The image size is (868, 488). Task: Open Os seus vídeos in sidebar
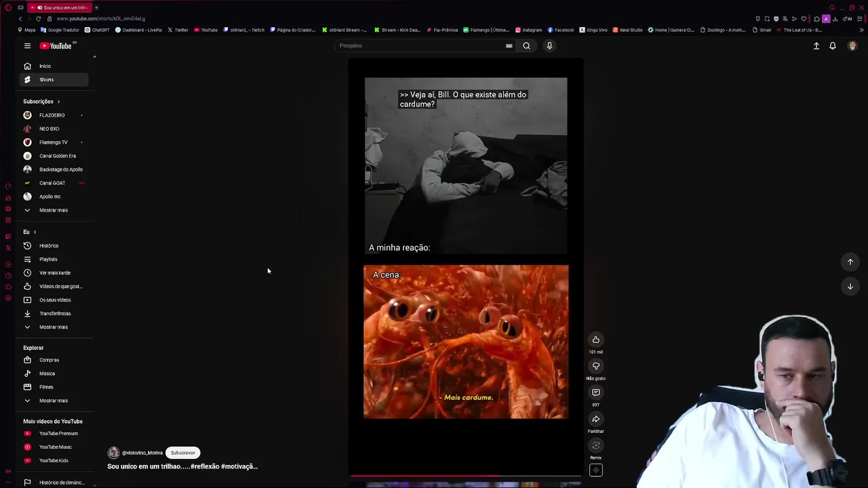tap(54, 300)
